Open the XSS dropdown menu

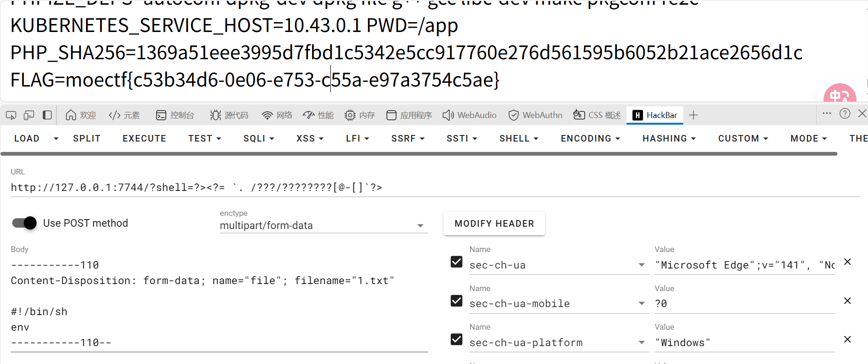(x=310, y=138)
